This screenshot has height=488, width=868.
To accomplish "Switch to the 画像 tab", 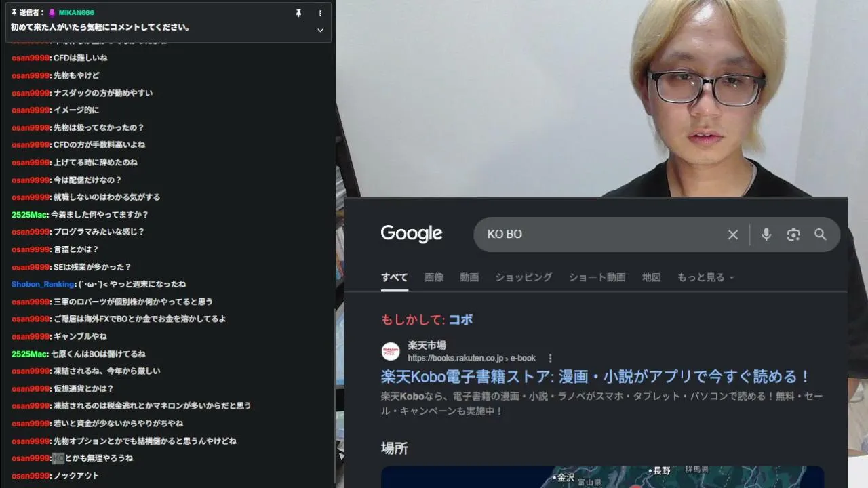I will 434,277.
